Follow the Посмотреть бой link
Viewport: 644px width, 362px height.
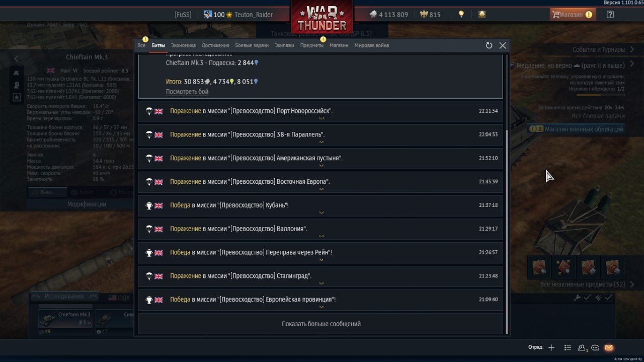coord(187,92)
